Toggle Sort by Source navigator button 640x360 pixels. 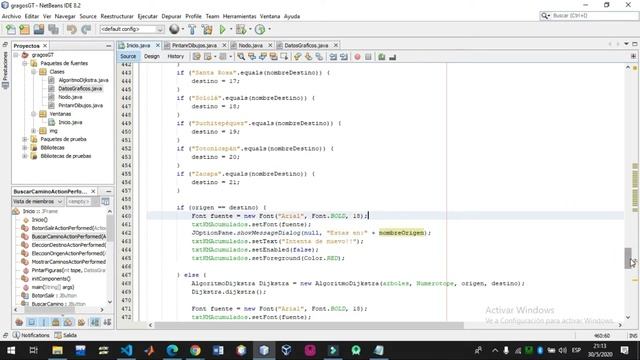[107, 322]
